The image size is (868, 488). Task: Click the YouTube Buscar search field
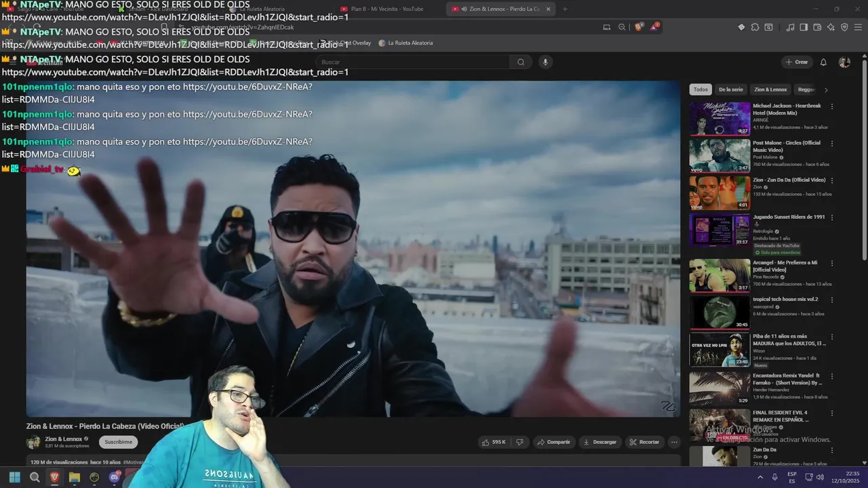point(414,62)
